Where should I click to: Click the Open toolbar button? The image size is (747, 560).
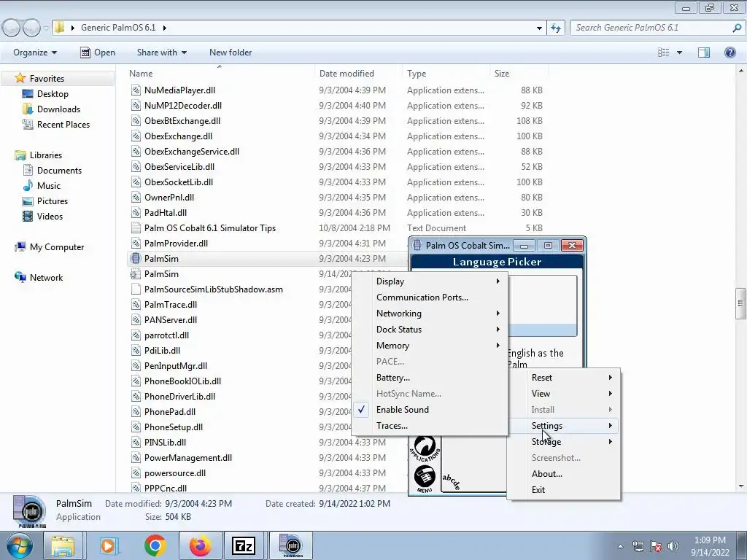pos(98,52)
